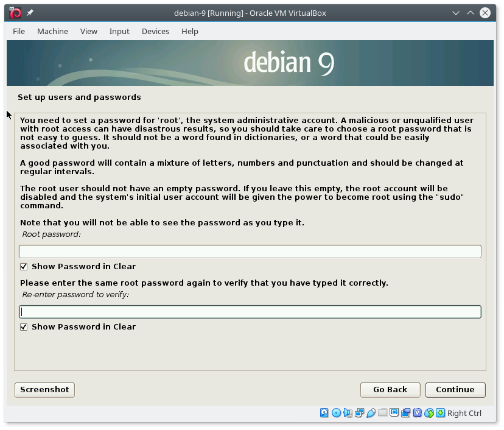Click the hard disk activity status icon
This screenshot has height=430, width=504.
(324, 413)
